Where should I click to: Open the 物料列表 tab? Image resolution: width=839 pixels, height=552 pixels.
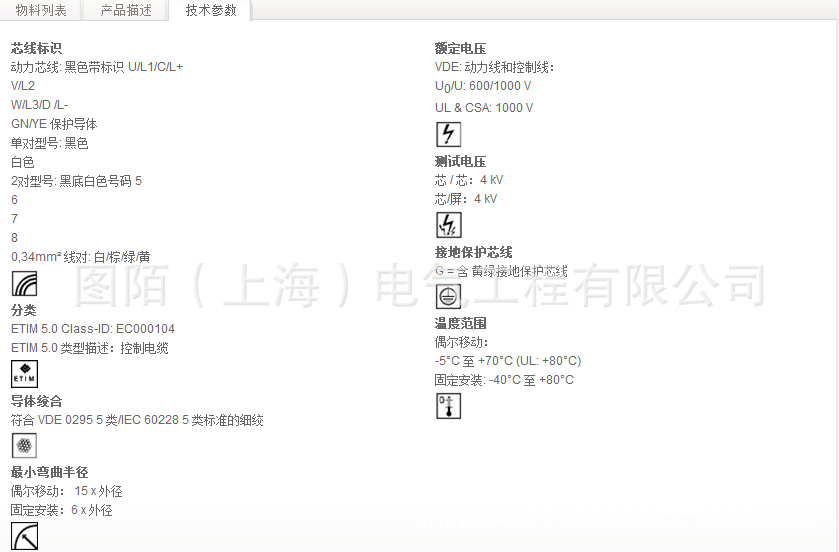(x=41, y=10)
